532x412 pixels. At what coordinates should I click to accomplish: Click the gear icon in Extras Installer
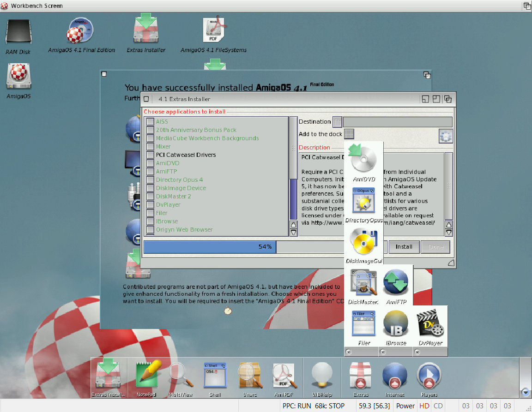446,136
